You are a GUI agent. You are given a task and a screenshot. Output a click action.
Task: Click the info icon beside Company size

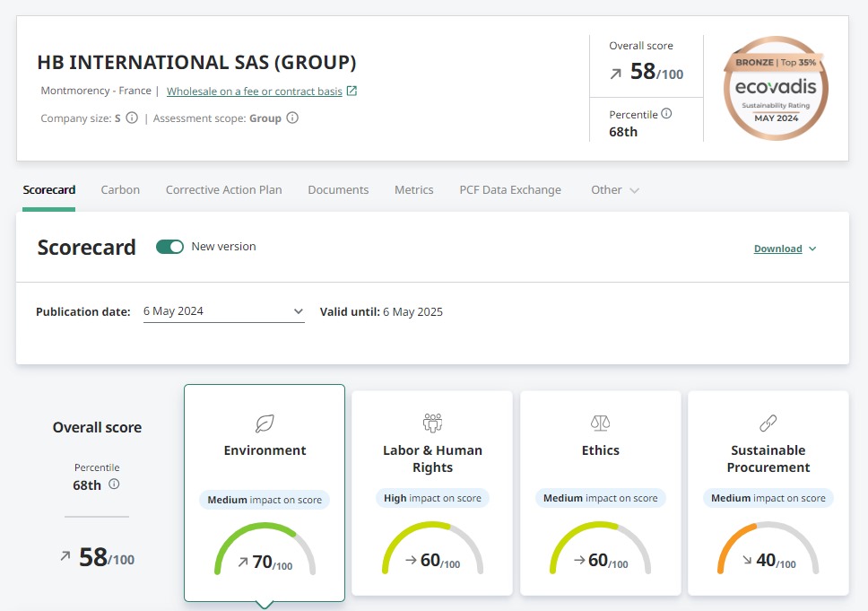click(x=132, y=118)
